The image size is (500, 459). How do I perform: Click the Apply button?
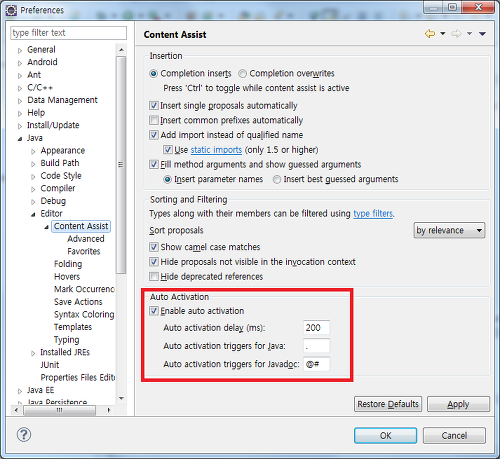458,404
